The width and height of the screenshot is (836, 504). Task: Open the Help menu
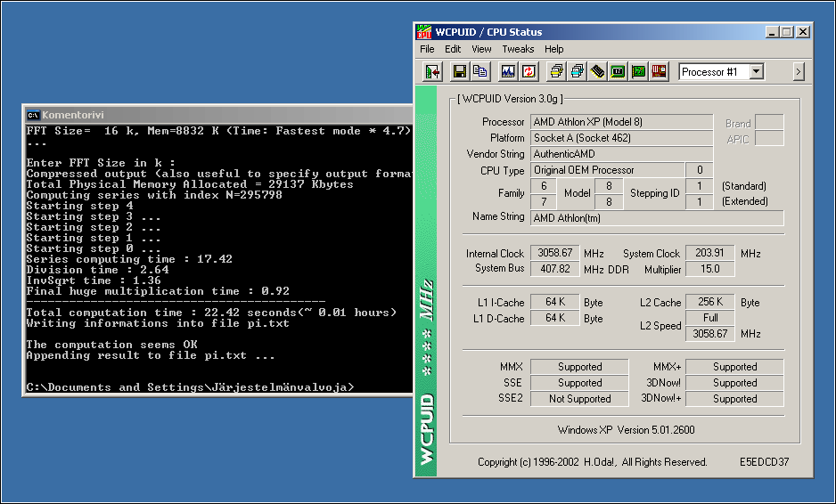(x=554, y=49)
